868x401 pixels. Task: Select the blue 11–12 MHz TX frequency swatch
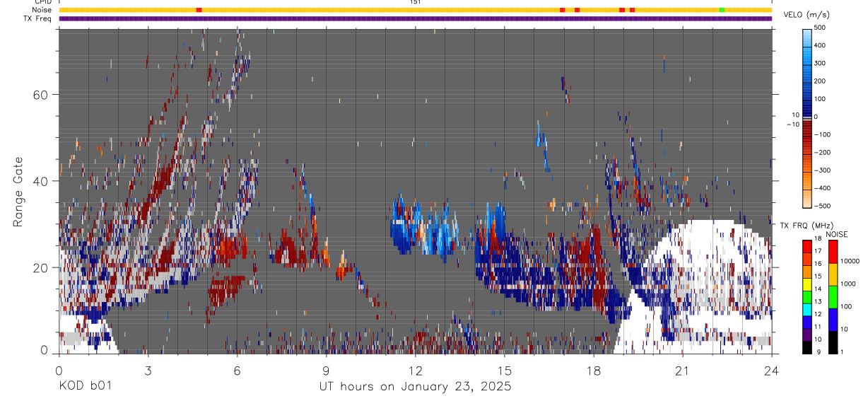[808, 322]
